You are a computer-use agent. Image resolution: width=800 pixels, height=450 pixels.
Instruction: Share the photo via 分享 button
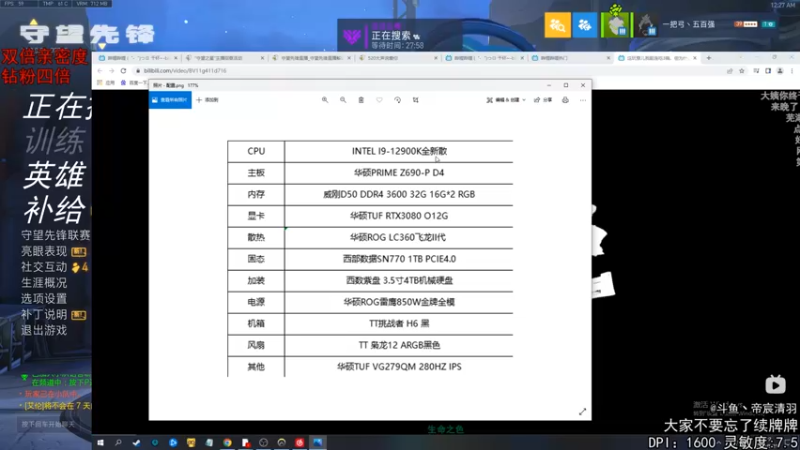click(543, 100)
